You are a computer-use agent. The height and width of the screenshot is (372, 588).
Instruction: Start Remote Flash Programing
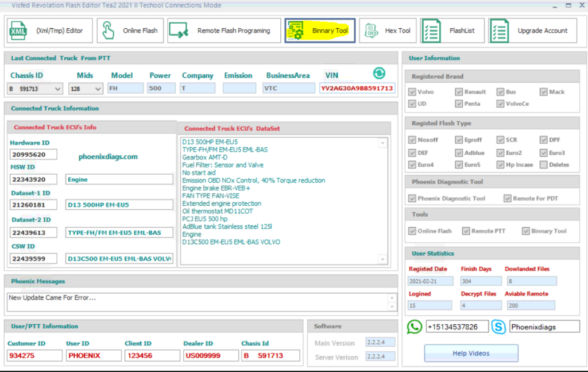point(224,30)
